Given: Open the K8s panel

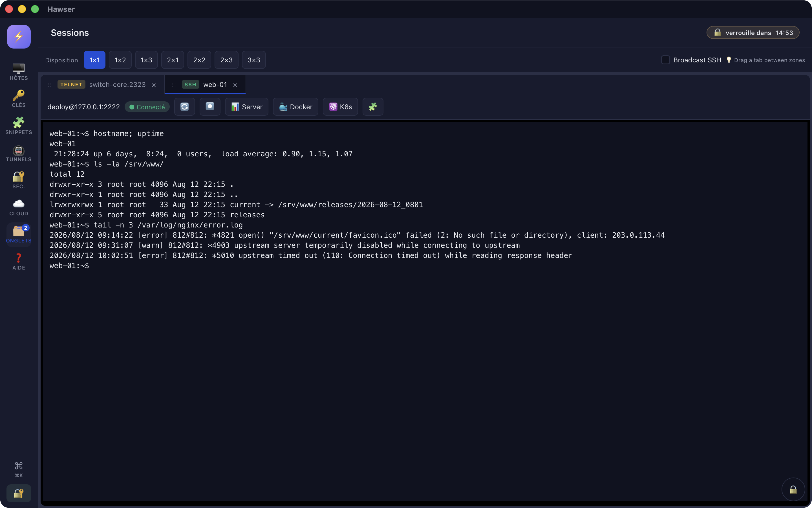Looking at the screenshot, I should tap(340, 107).
